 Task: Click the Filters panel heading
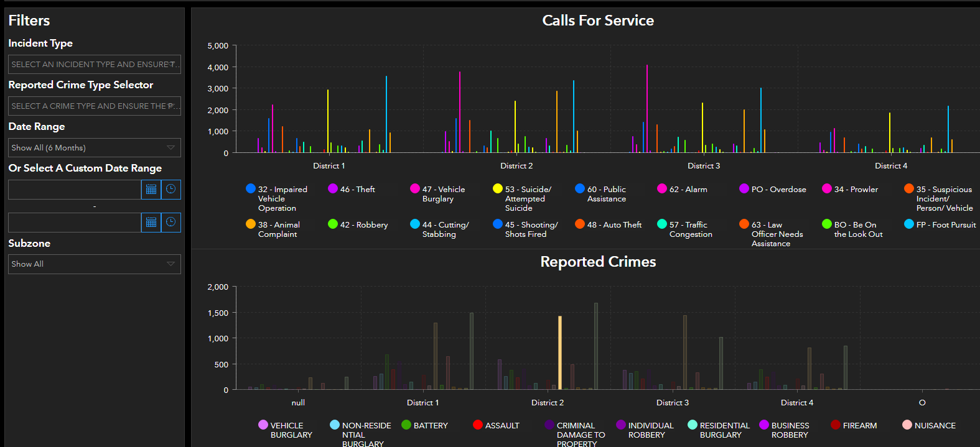(x=29, y=21)
